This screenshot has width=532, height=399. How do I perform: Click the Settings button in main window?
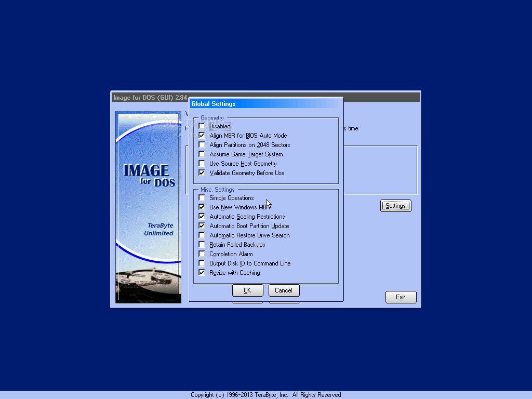[395, 206]
